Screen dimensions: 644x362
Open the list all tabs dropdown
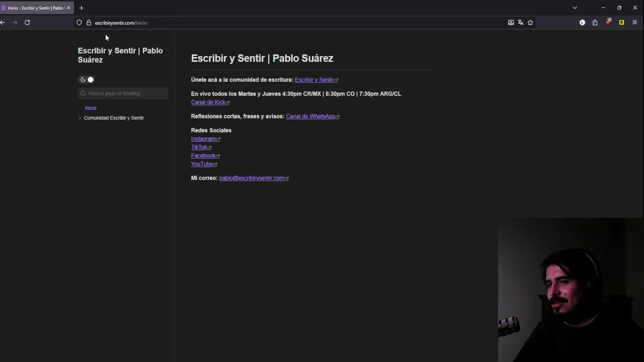pos(575,8)
